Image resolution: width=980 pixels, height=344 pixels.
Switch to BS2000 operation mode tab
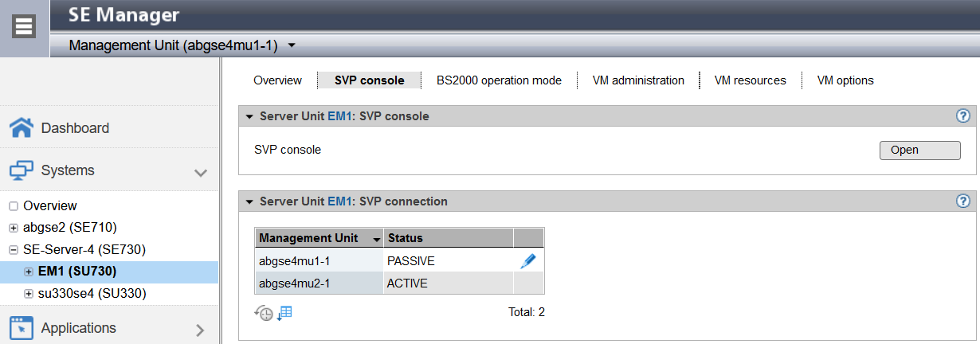click(x=499, y=80)
